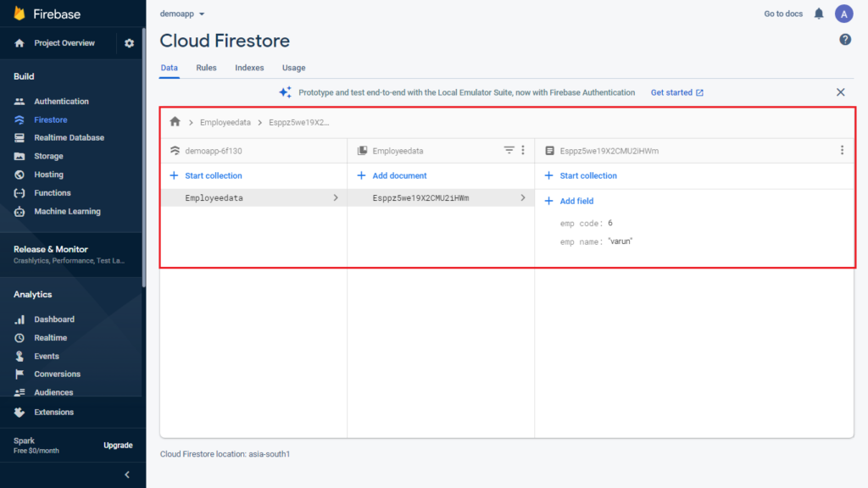The image size is (868, 488).
Task: Click the Firebase flame logo
Action: click(x=19, y=14)
